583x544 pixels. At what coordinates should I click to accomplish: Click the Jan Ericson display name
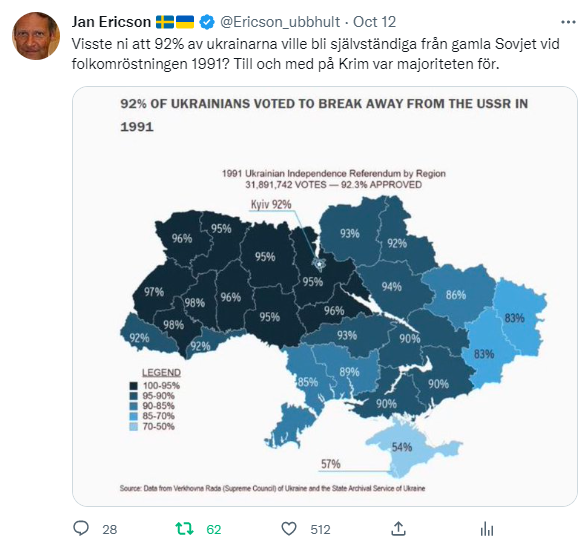pos(111,22)
